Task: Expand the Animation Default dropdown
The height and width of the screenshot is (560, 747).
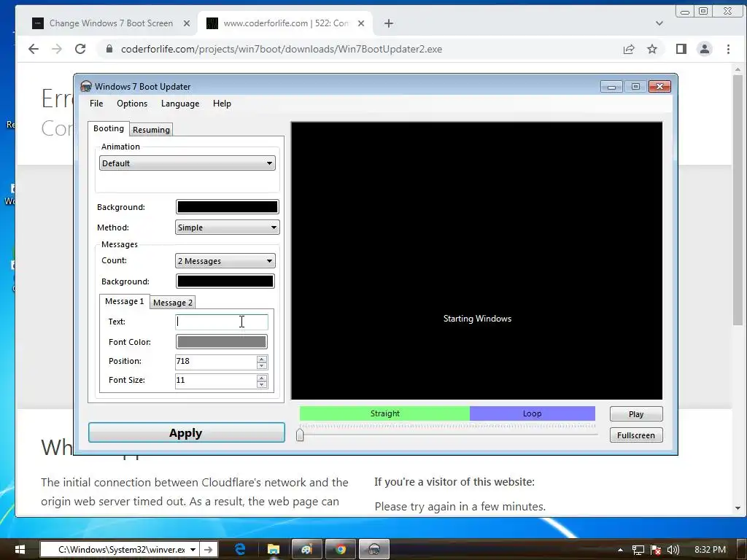Action: tap(187, 163)
